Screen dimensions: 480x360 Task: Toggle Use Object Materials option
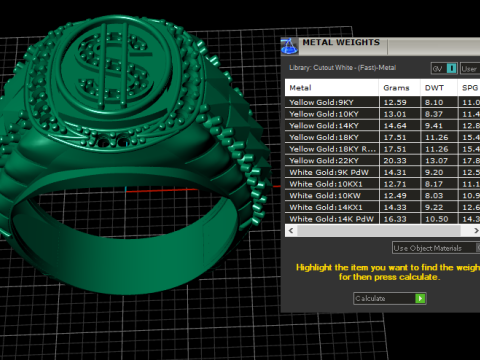436,248
